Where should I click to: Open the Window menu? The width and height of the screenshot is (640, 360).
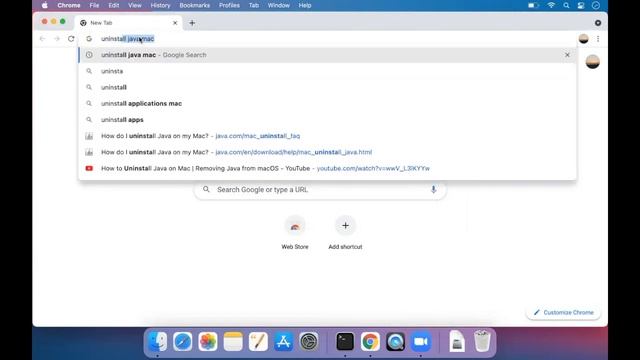279,5
